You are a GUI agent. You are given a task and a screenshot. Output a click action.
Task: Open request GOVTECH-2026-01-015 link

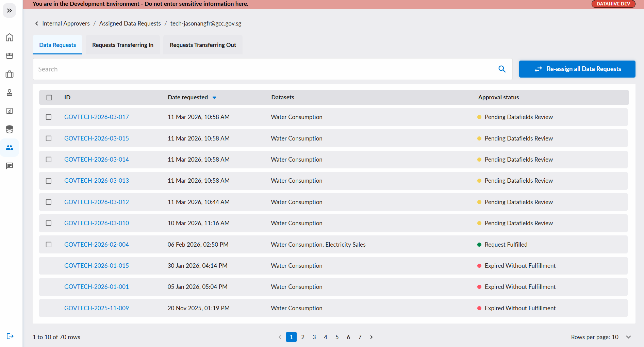pyautogui.click(x=97, y=266)
